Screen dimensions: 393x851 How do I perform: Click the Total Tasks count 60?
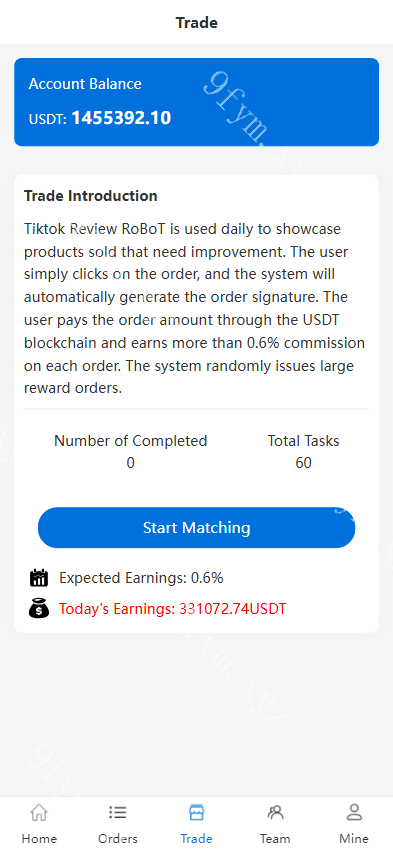303,463
